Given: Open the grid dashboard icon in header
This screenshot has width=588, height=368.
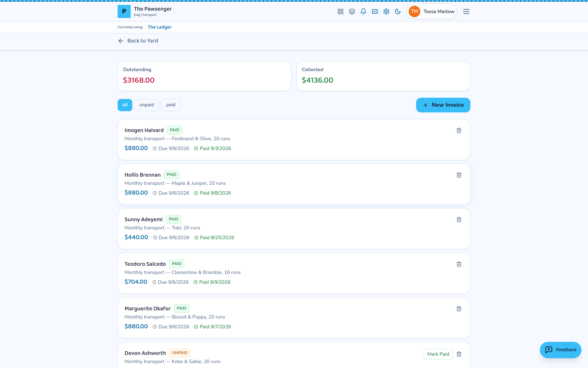Looking at the screenshot, I should tap(340, 11).
